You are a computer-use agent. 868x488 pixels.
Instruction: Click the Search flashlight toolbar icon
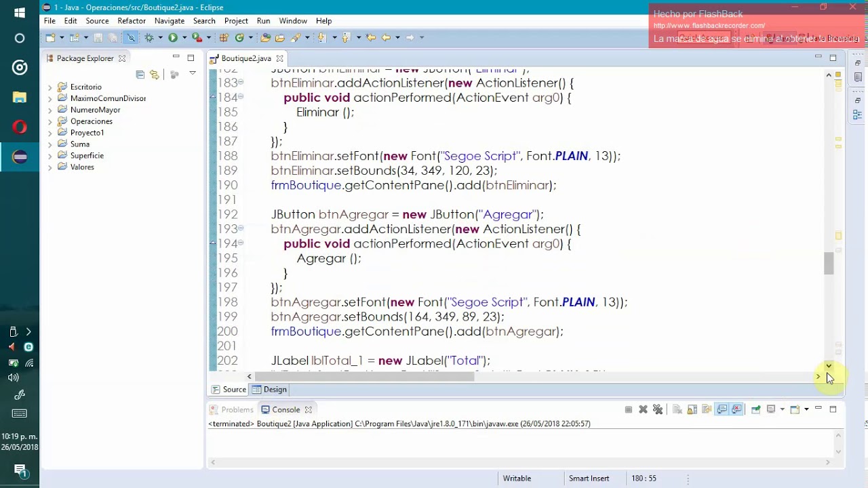295,37
